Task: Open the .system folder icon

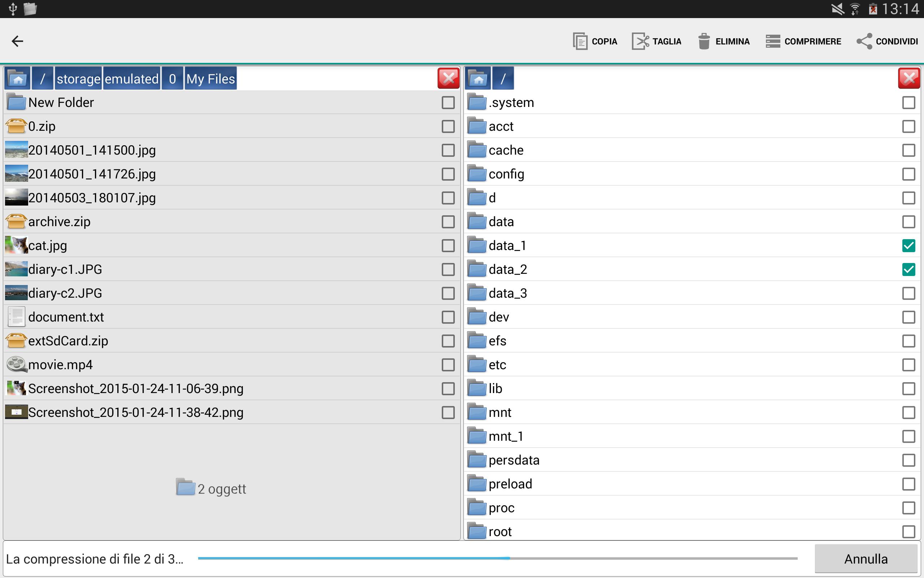Action: [x=477, y=102]
